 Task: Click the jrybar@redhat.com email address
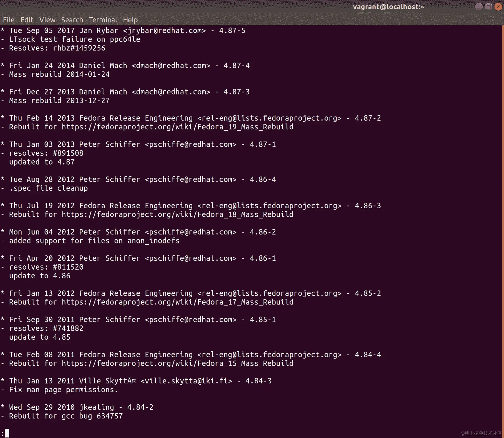click(164, 31)
